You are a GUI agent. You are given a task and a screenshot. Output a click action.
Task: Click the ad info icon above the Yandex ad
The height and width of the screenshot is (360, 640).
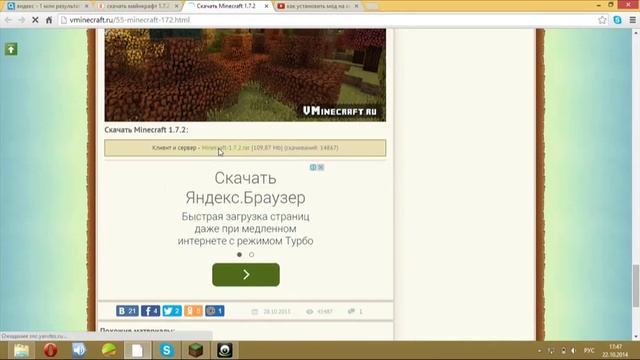click(x=313, y=167)
